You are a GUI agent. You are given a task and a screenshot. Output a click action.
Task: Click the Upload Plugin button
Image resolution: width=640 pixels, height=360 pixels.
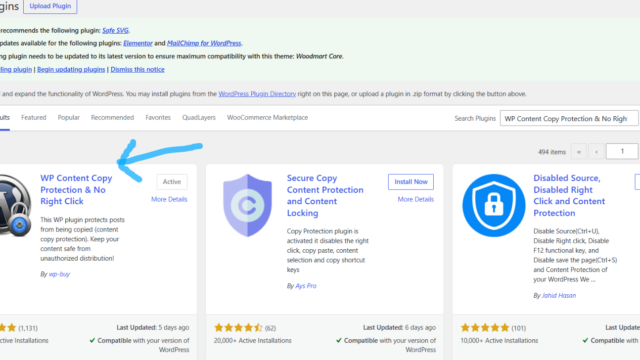50,6
